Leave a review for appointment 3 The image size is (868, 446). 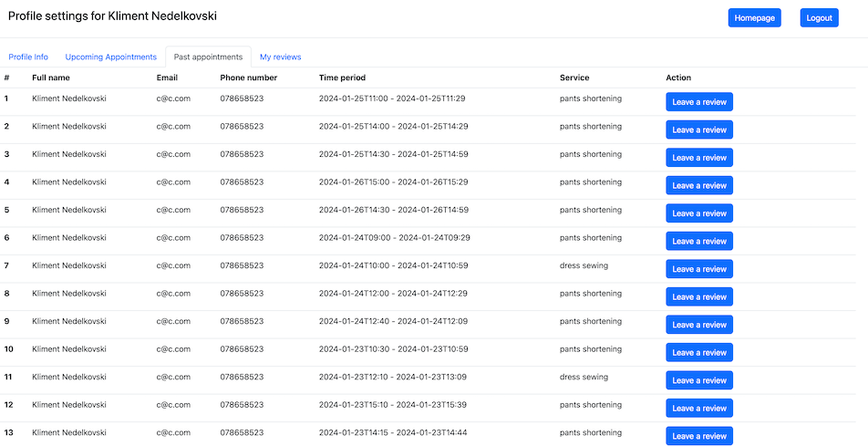click(699, 158)
